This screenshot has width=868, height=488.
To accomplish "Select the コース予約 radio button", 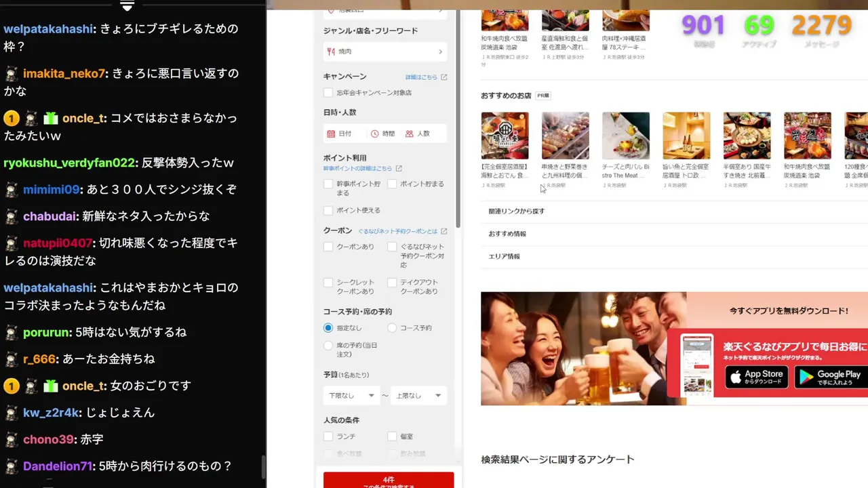I will [392, 328].
